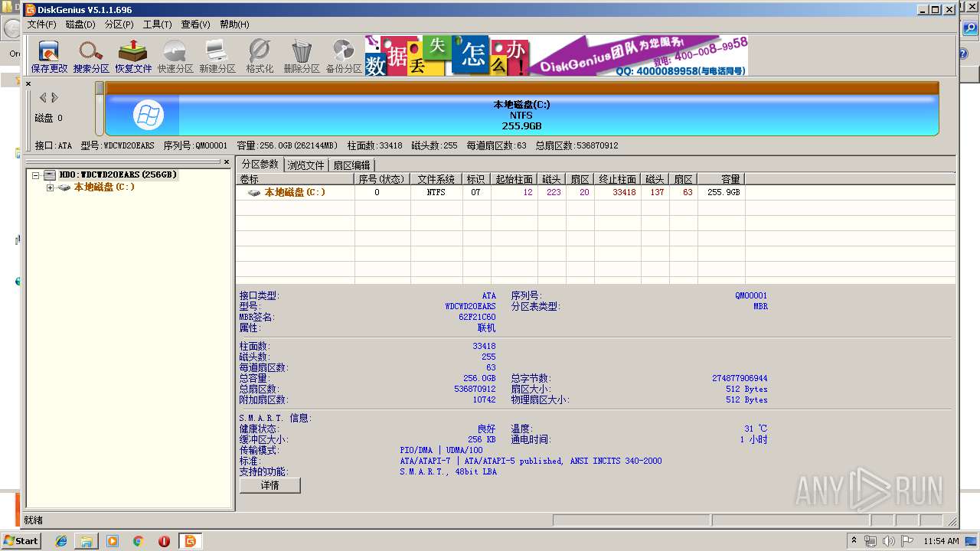Click the 快速分区 (Quick partition) icon
980x551 pixels.
coord(175,56)
